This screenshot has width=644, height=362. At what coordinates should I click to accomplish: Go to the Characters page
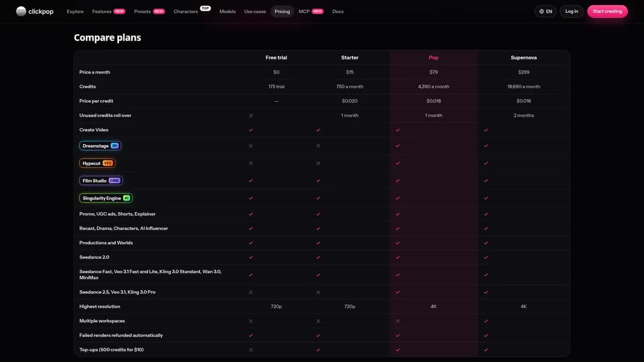click(186, 11)
